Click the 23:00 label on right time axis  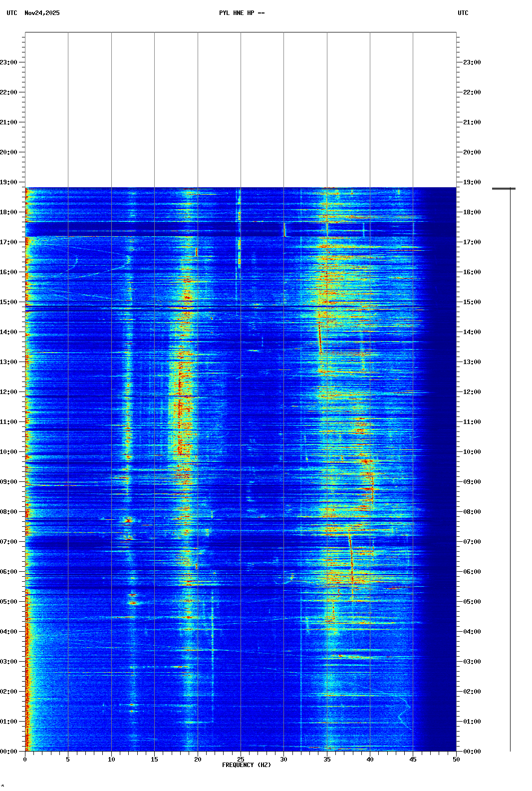tap(472, 62)
